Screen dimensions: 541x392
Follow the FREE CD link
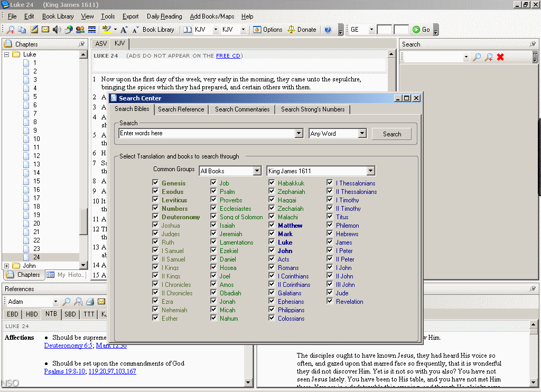[x=228, y=55]
